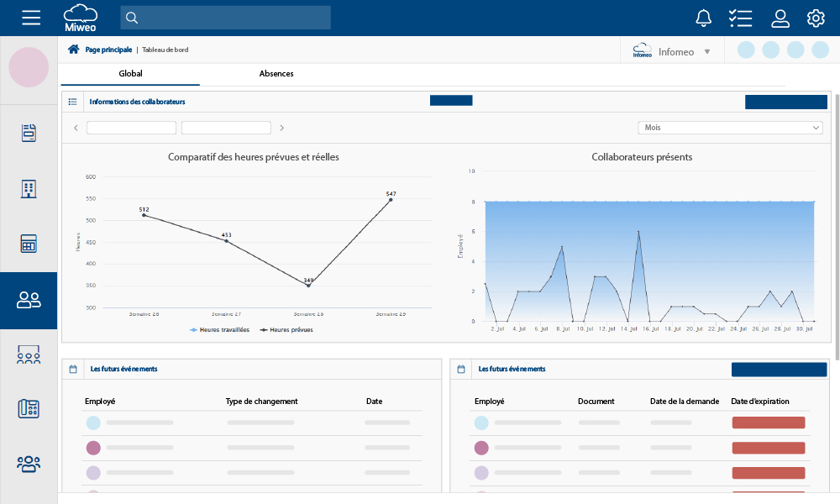Screen dimensions: 840x504
Task: Click the list icon beside Informations des collaborateurs
Action: pyautogui.click(x=73, y=101)
